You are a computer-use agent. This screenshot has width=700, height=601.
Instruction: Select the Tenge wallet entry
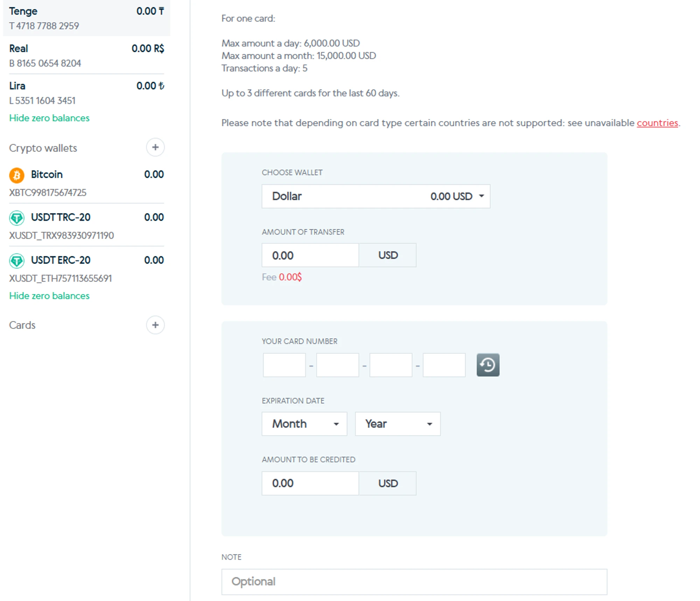click(86, 18)
